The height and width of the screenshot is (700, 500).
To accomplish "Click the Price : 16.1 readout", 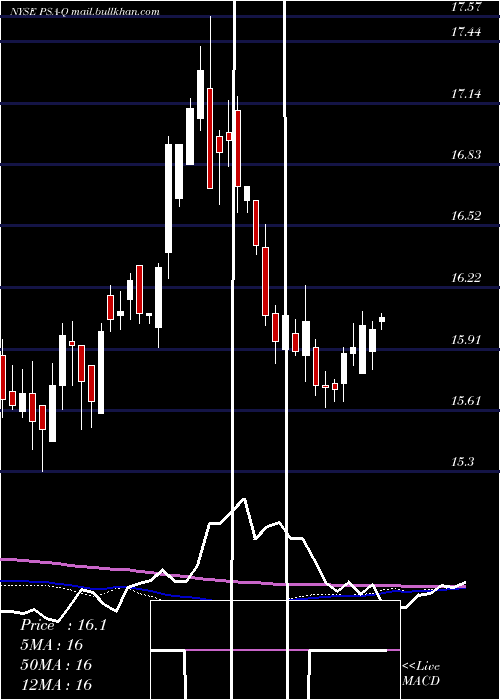I will click(x=63, y=625).
